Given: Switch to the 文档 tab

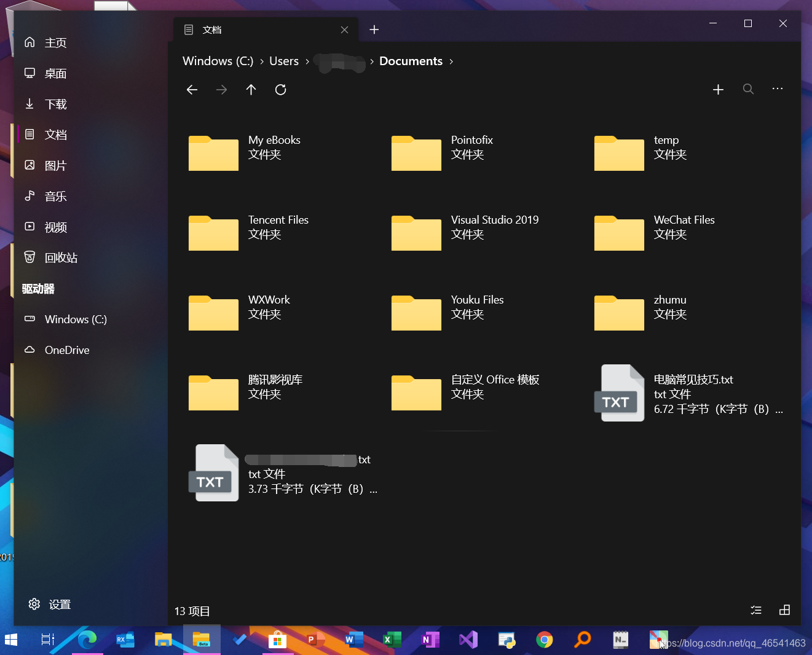Looking at the screenshot, I should pos(212,29).
